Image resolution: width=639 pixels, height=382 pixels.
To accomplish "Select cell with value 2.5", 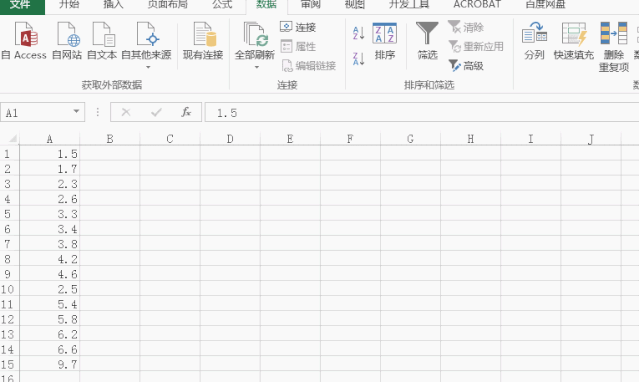I will coord(49,289).
